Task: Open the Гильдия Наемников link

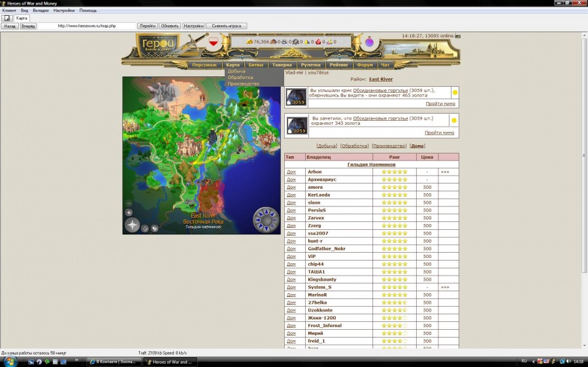Action: 371,164
